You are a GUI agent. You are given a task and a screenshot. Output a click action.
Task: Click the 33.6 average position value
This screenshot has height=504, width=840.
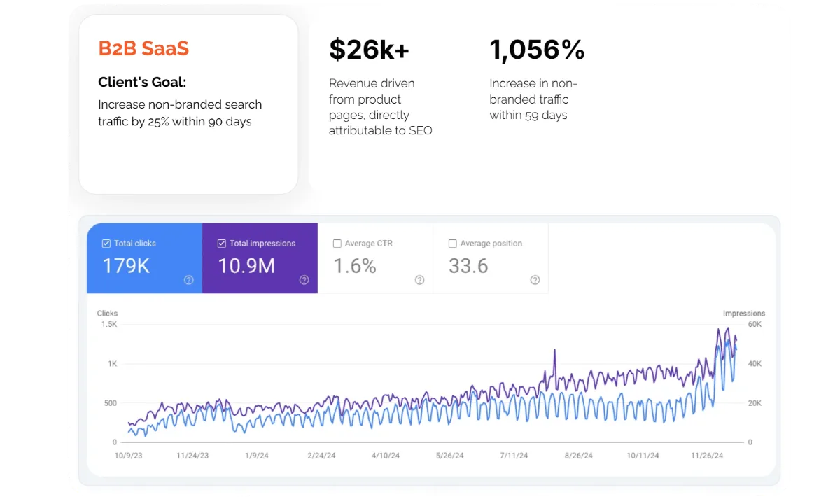(468, 266)
